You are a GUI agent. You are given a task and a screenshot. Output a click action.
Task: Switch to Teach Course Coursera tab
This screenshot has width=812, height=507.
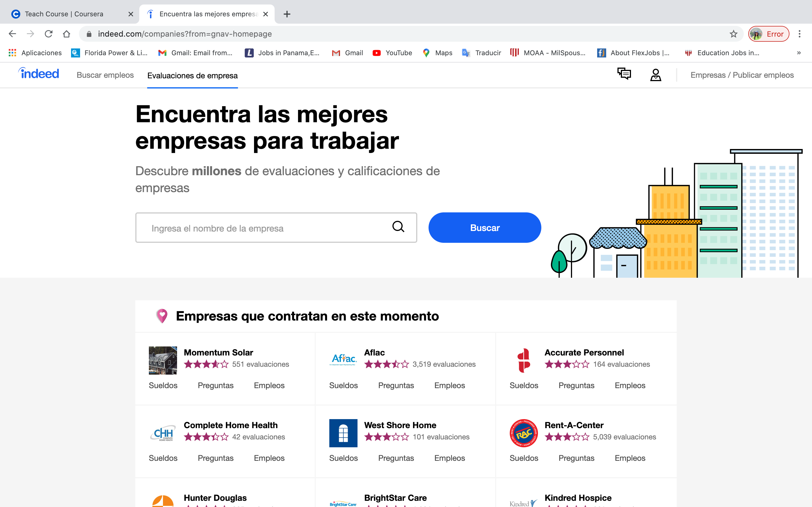coord(64,14)
